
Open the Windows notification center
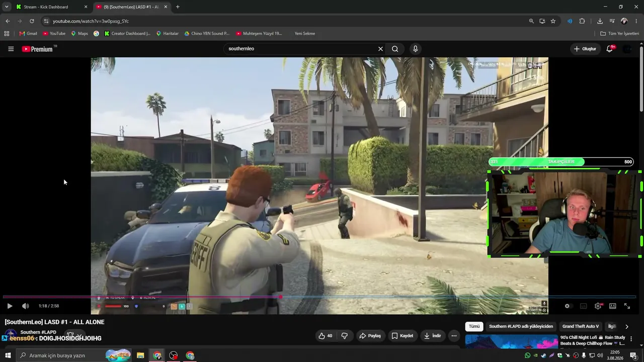(x=633, y=355)
